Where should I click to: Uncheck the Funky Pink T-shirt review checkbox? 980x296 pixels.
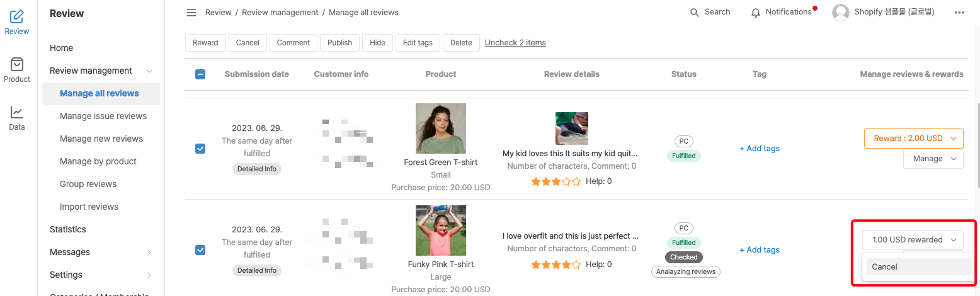200,250
